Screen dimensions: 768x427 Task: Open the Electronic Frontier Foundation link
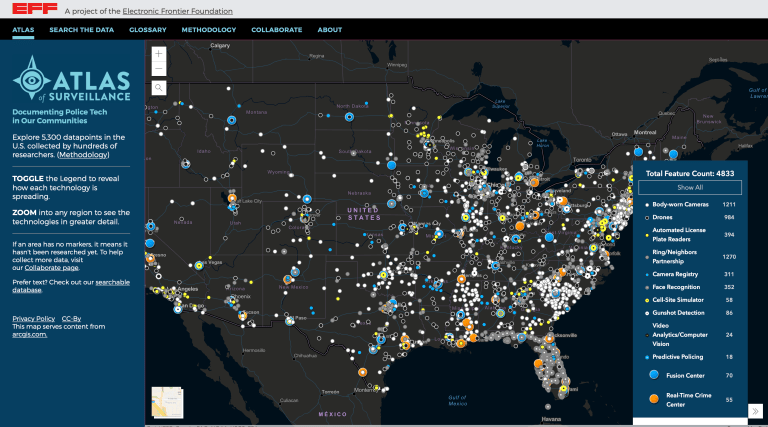pyautogui.click(x=177, y=10)
